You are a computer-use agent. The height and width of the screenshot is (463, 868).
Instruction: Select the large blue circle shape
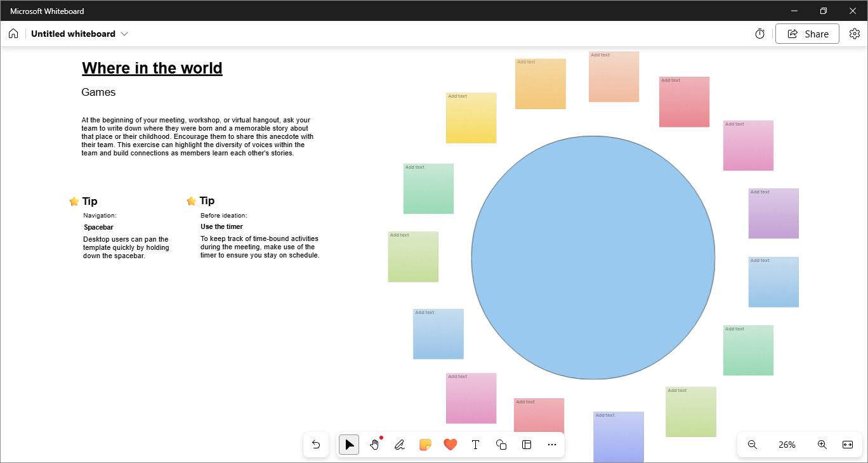point(593,258)
